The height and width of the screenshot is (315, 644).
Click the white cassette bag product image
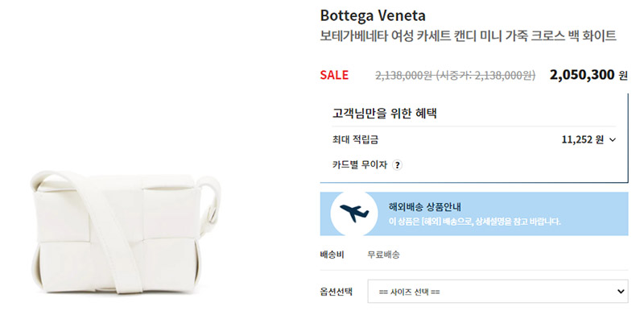click(126, 231)
